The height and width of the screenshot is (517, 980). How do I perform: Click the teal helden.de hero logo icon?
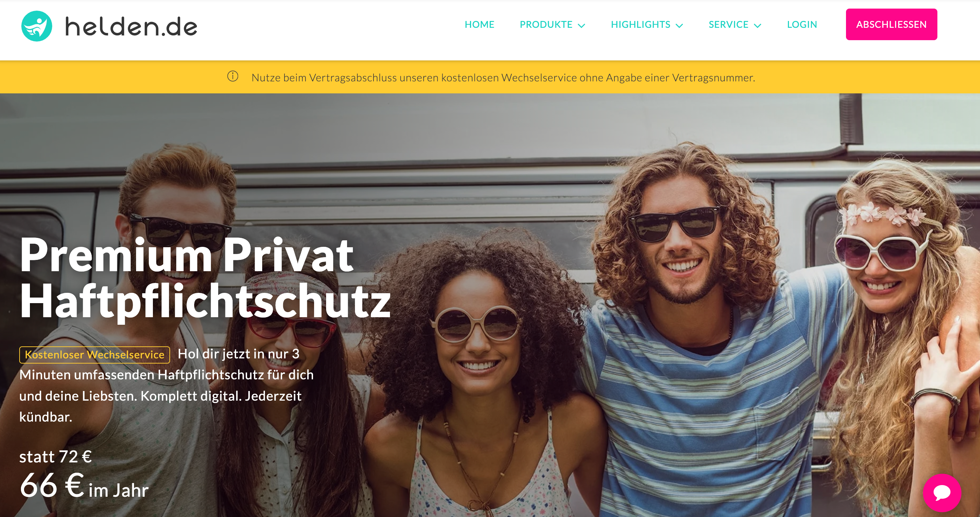[36, 26]
